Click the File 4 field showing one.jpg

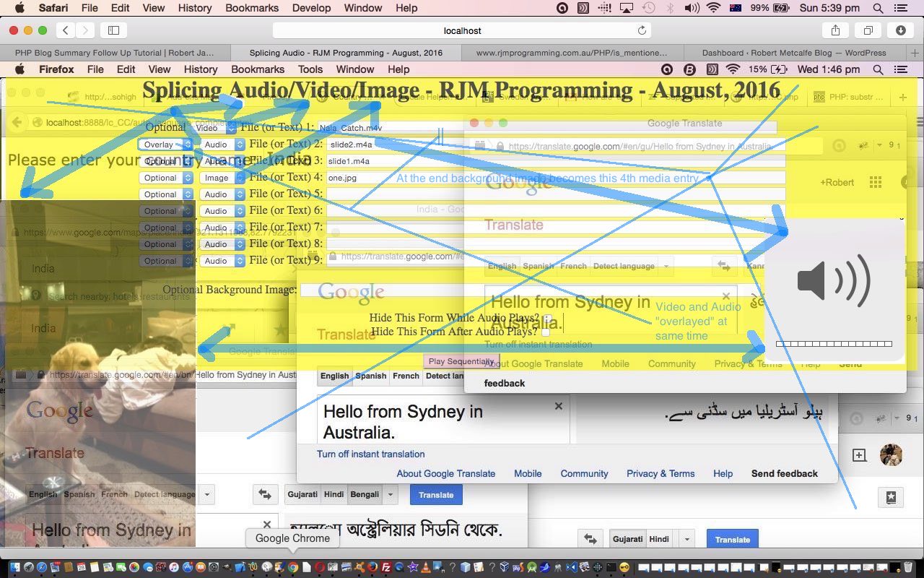(556, 178)
